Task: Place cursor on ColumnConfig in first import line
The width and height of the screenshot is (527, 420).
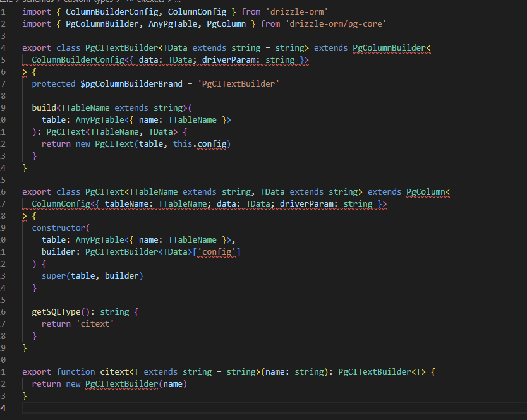Action: (x=197, y=12)
